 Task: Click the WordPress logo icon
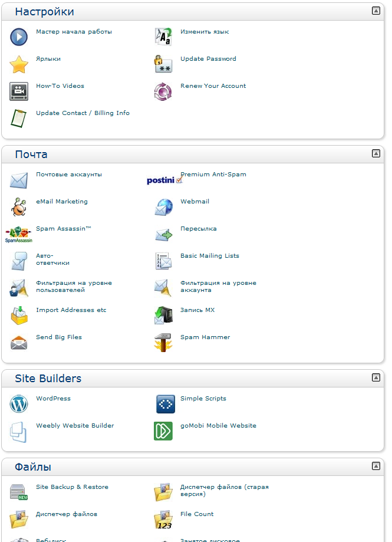tap(19, 404)
